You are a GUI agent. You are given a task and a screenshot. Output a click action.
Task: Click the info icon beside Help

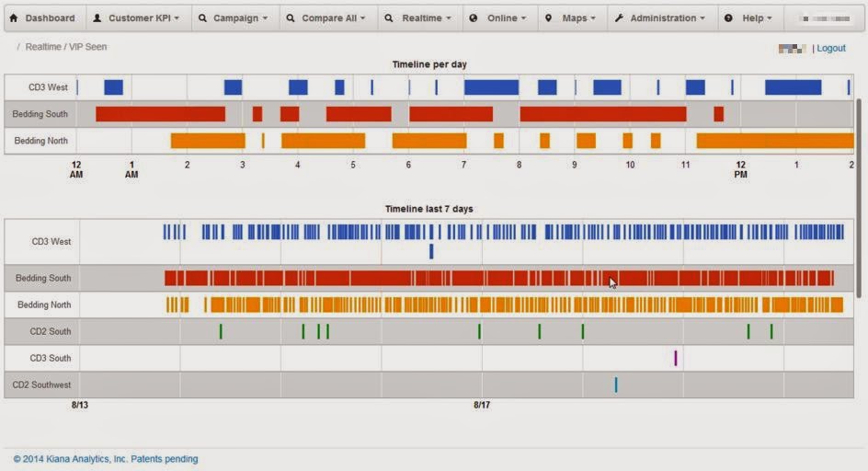[728, 17]
